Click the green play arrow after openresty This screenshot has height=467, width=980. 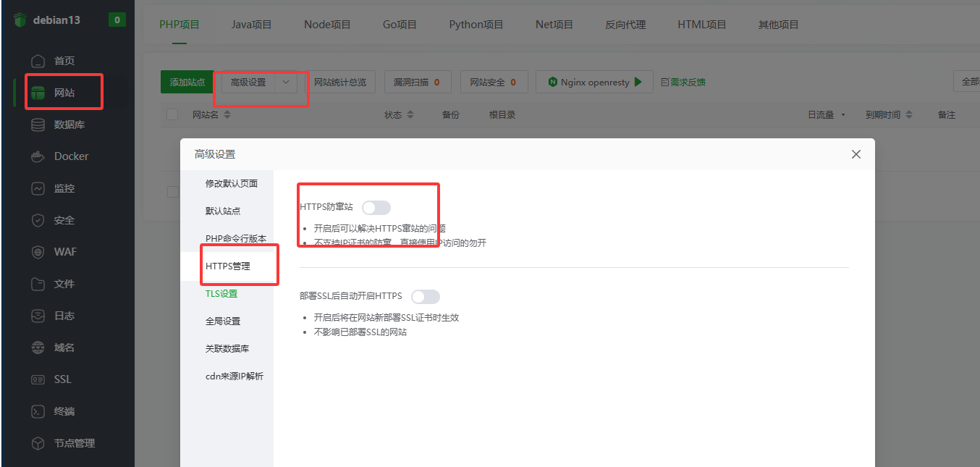(x=638, y=82)
